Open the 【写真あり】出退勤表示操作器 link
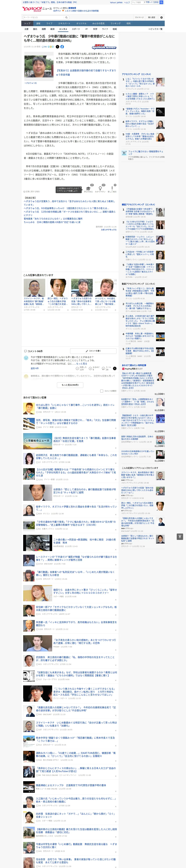This screenshot has height=868, width=186. click(x=86, y=72)
